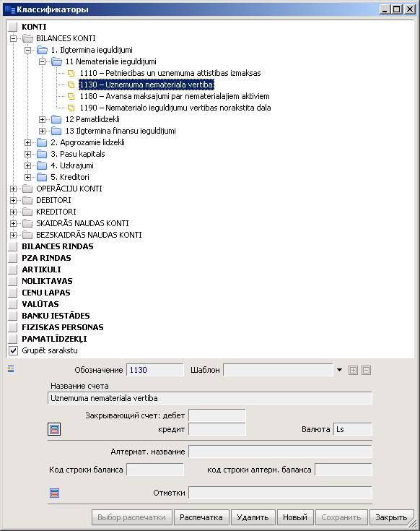Click the list icon left of Обозначение
This screenshot has height=531, width=420.
point(11,369)
